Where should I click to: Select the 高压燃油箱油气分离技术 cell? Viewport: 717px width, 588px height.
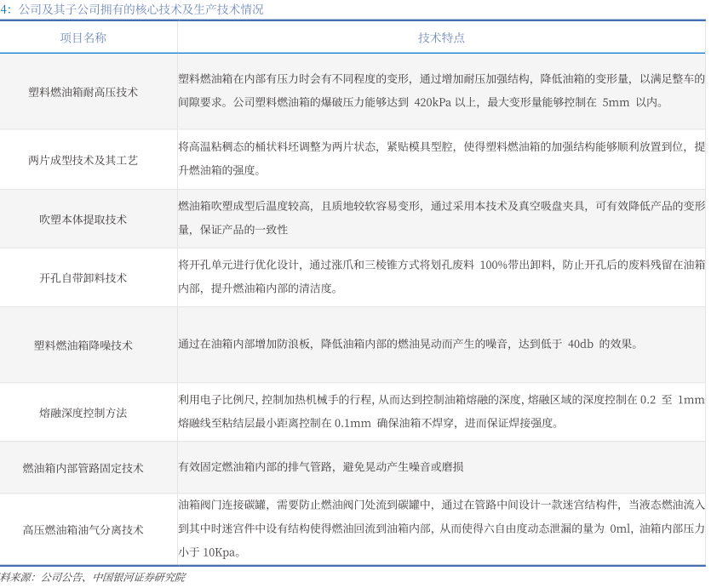tap(83, 529)
